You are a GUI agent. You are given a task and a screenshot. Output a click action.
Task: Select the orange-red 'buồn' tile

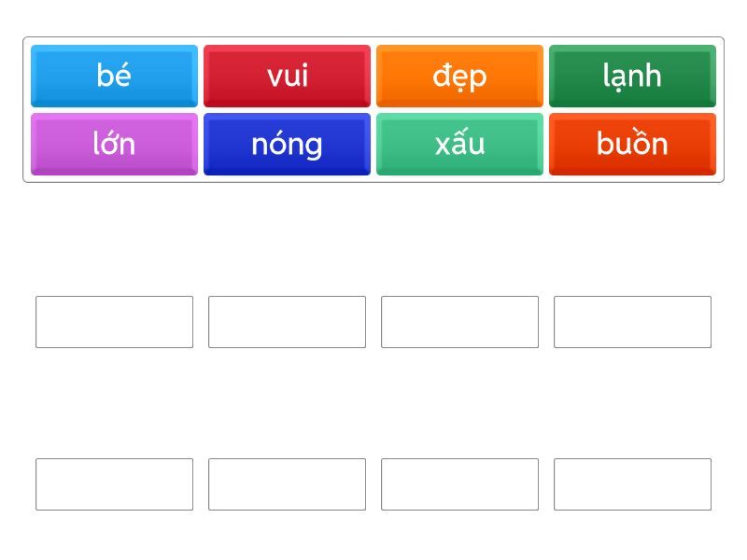pos(632,144)
